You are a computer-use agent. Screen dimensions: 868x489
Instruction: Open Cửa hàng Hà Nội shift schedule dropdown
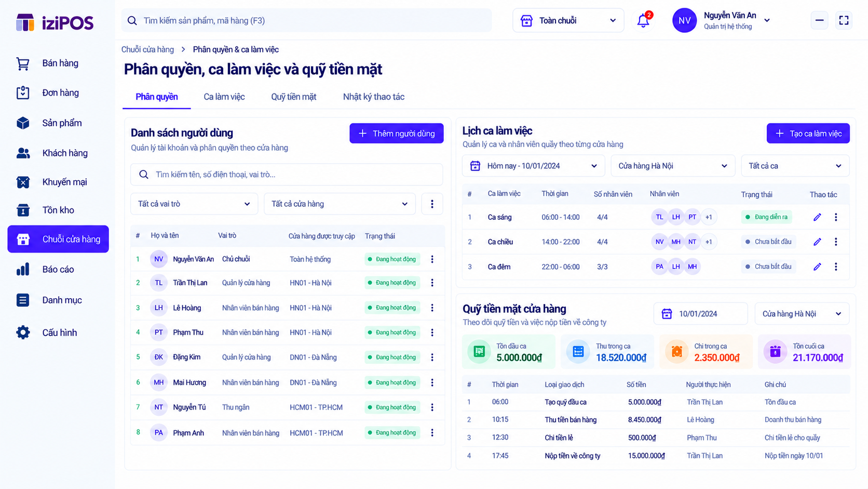coord(673,166)
